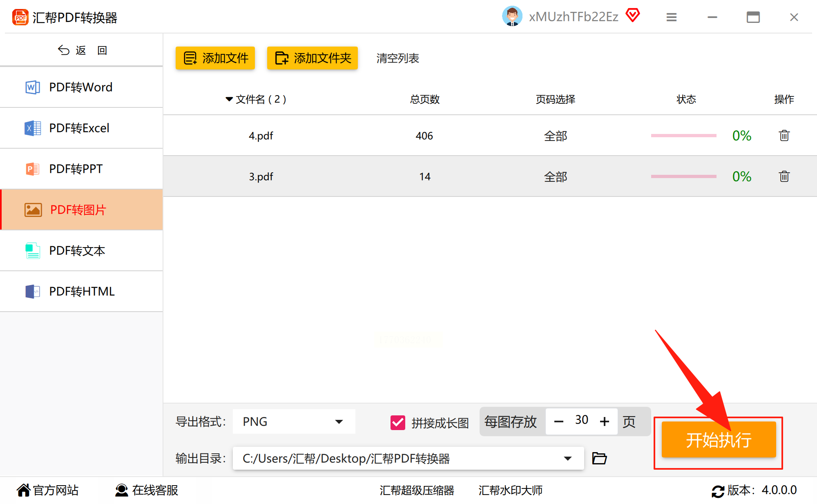This screenshot has width=817, height=504.
Task: Expand the output directory path dropdown
Action: click(x=567, y=458)
